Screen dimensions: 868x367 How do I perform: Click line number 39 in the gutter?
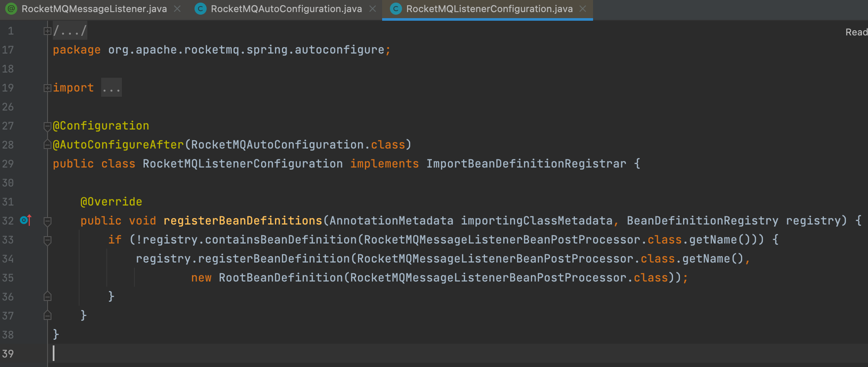[x=8, y=354]
